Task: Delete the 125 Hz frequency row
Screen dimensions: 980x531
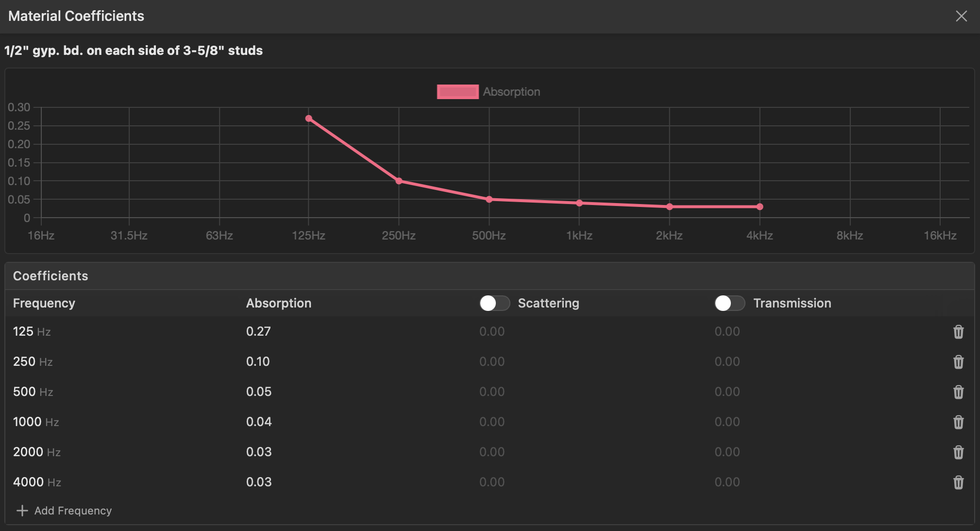Action: 958,332
